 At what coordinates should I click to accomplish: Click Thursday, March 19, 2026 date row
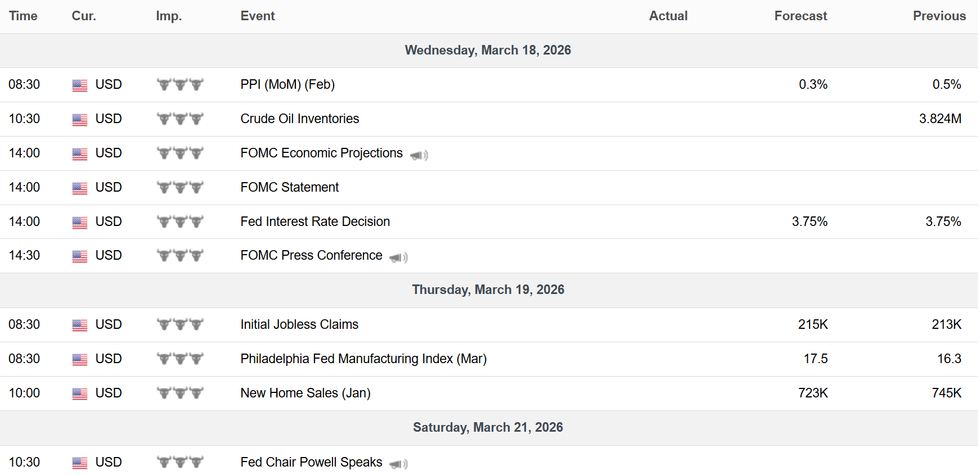(x=489, y=290)
